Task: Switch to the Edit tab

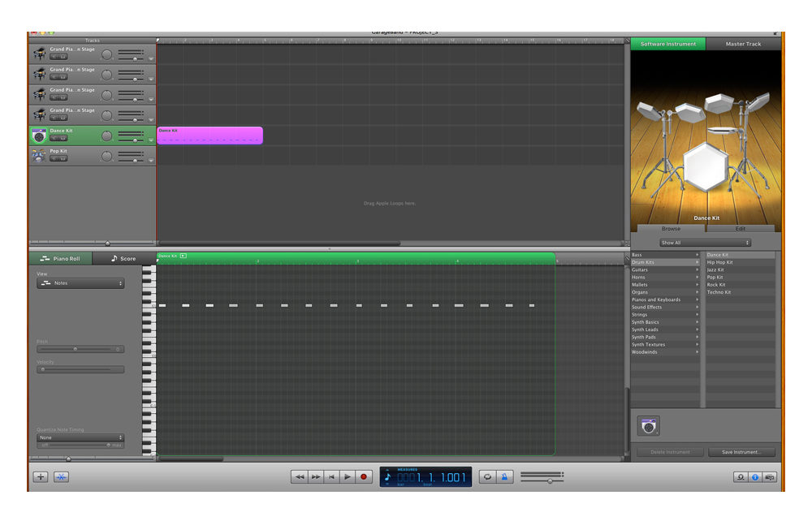Action: click(741, 229)
